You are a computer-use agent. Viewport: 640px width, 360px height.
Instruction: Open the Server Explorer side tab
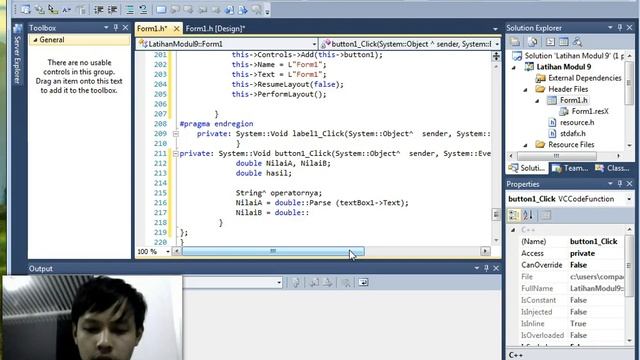coord(18,54)
